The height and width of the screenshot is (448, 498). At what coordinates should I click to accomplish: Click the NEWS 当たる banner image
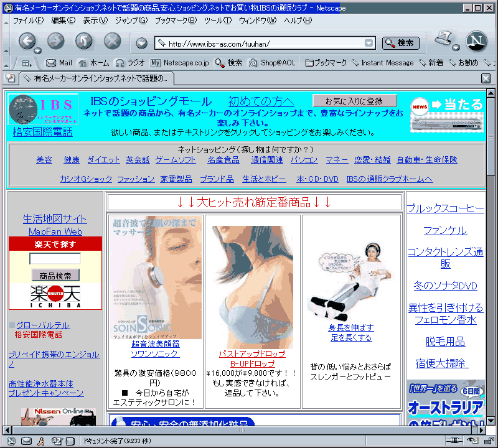447,114
